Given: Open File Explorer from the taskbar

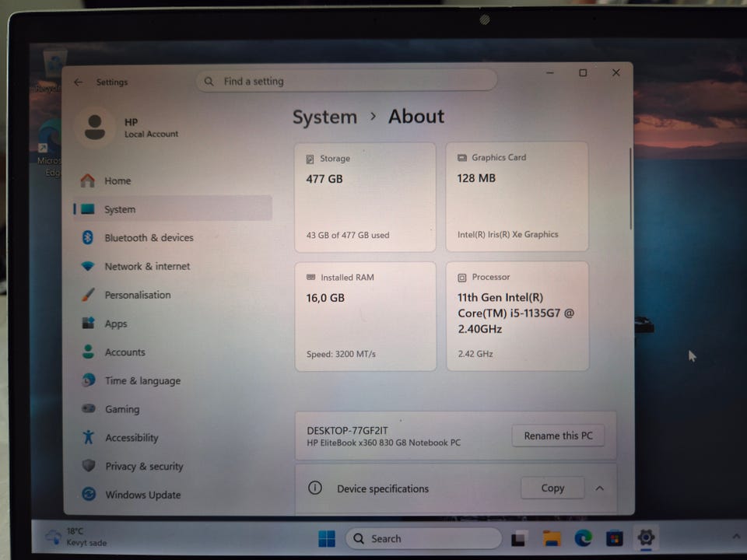Looking at the screenshot, I should [552, 538].
